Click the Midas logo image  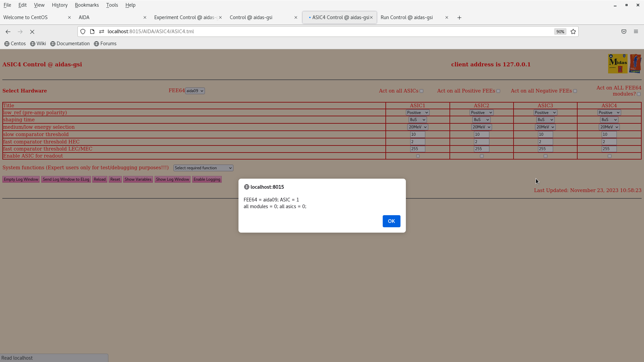(x=618, y=63)
